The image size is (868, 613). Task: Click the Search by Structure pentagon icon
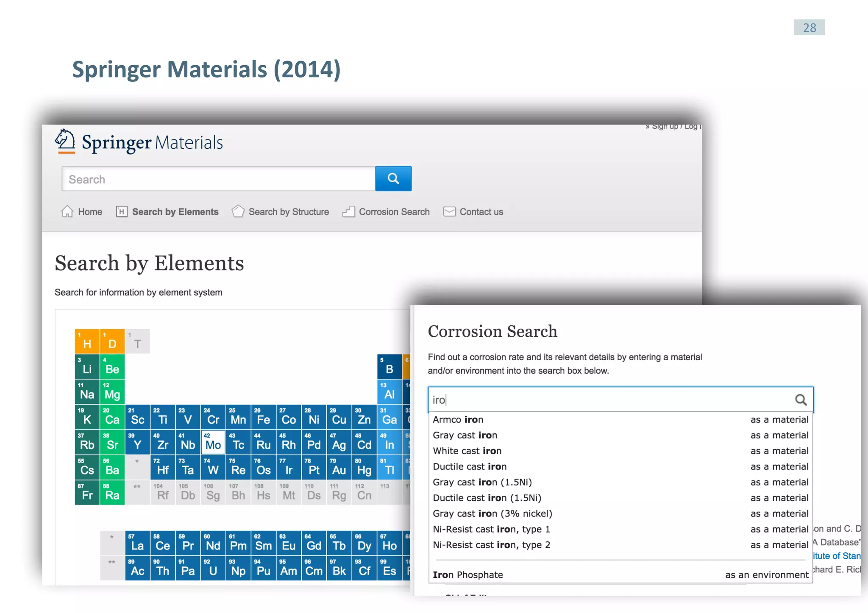238,211
